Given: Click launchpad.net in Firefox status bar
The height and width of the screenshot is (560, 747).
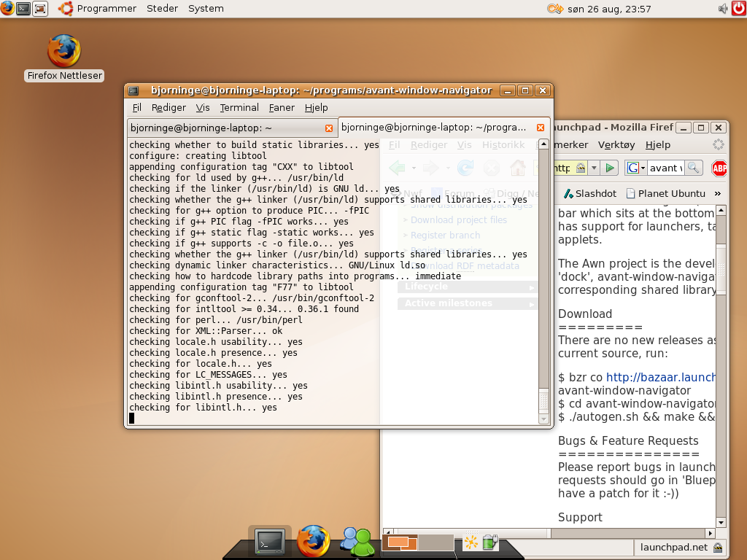Looking at the screenshot, I should (x=673, y=548).
